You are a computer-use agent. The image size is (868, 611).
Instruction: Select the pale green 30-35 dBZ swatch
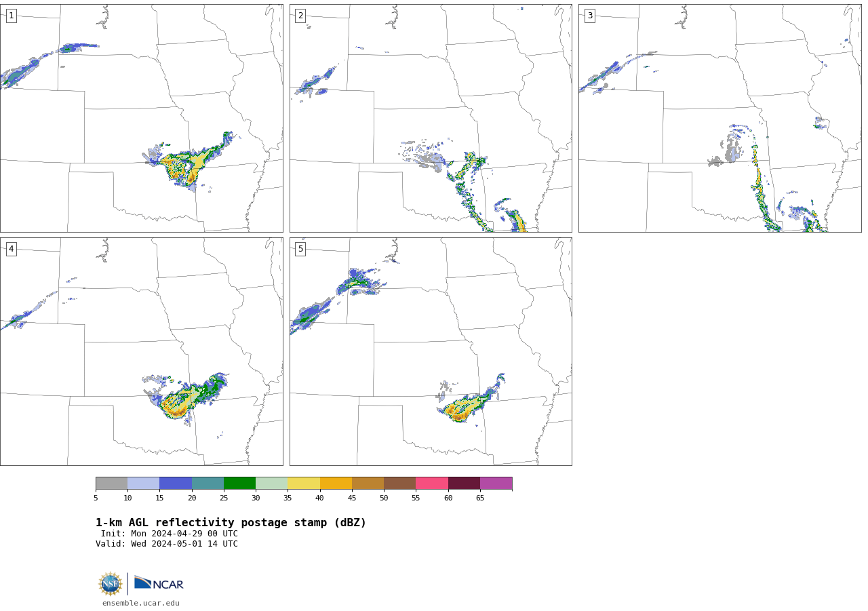click(x=272, y=484)
